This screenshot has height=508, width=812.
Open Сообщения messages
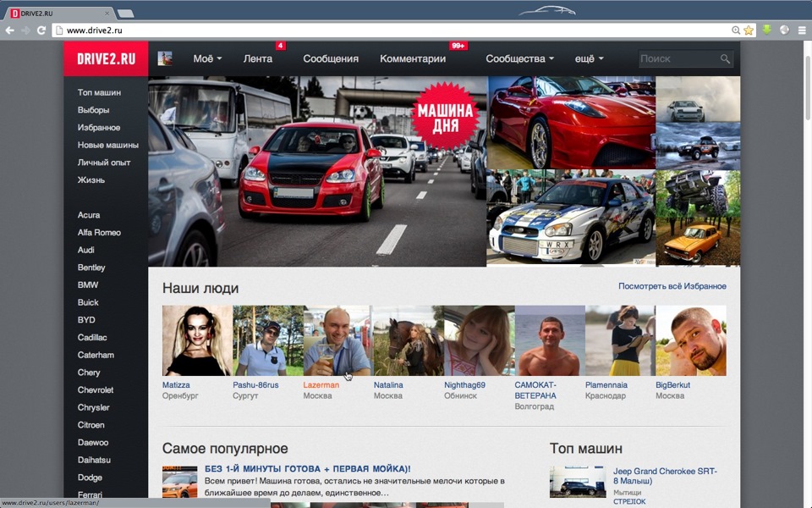click(331, 59)
